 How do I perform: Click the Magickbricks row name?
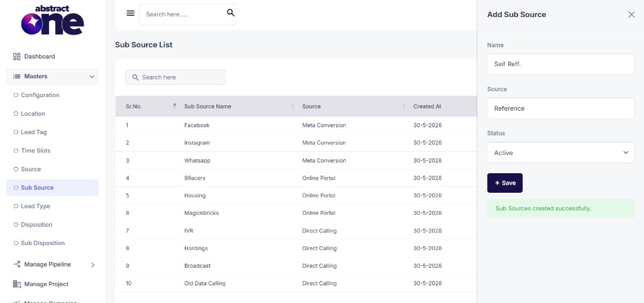202,213
